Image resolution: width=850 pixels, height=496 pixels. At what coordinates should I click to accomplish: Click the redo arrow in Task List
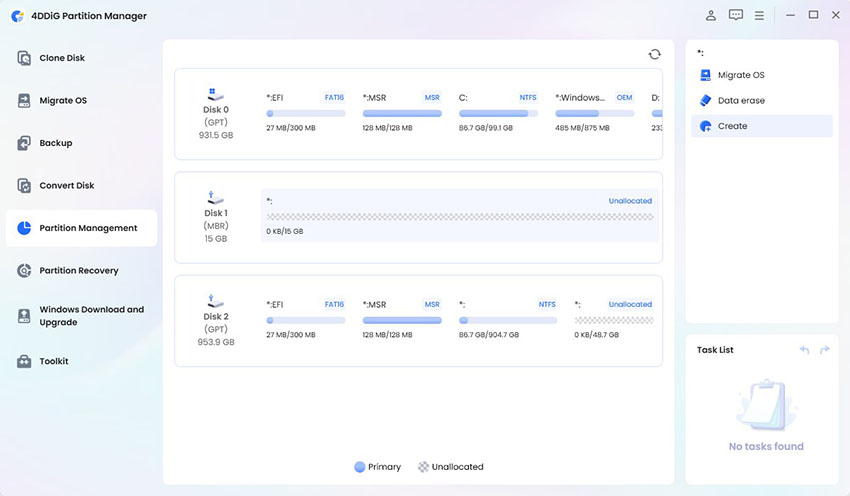(824, 350)
